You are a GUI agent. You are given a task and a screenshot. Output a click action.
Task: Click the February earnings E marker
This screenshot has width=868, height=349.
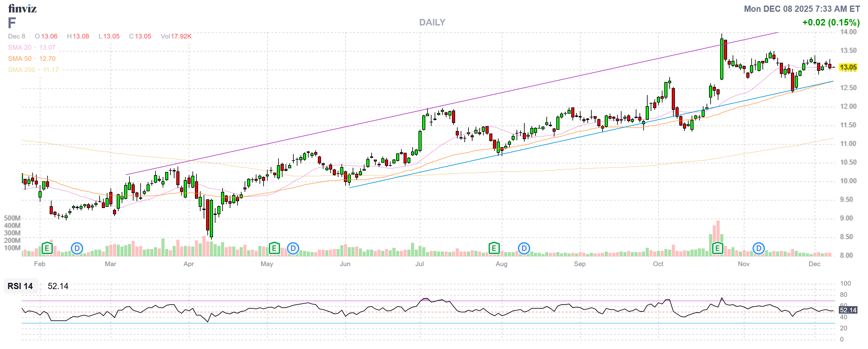point(47,249)
